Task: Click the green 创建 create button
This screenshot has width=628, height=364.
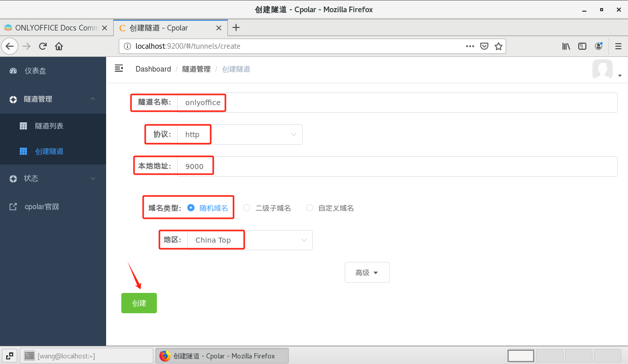Action: coord(139,303)
